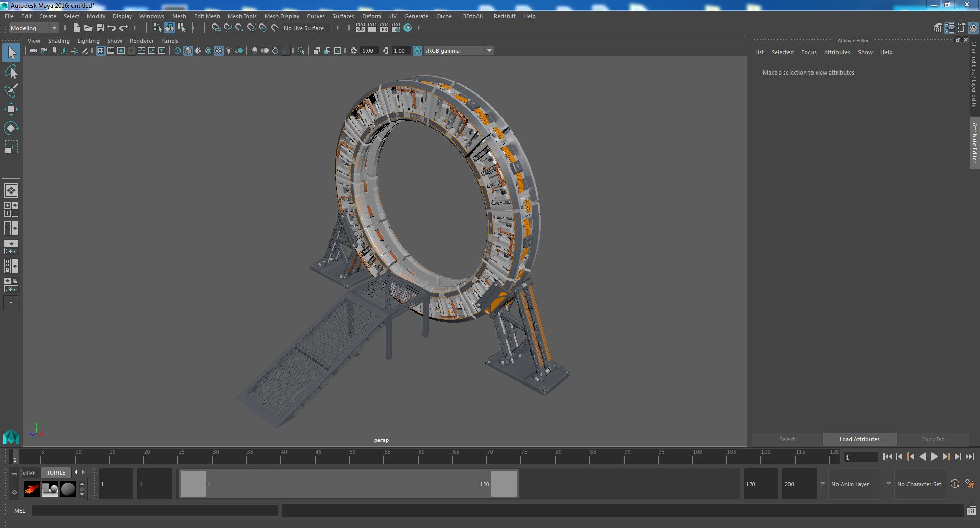This screenshot has height=528, width=980.
Task: Play the animation forwards
Action: pyautogui.click(x=934, y=457)
